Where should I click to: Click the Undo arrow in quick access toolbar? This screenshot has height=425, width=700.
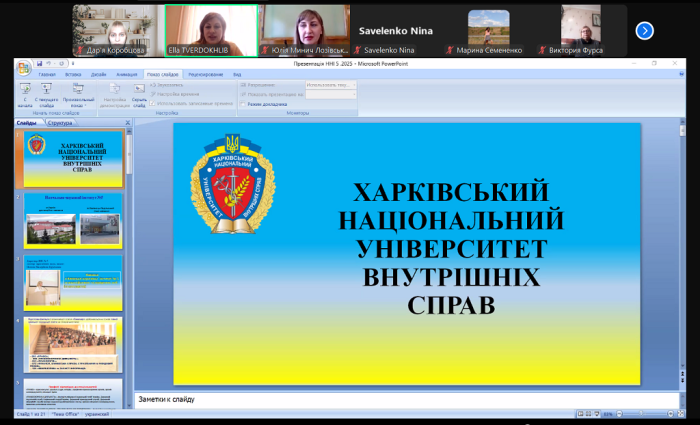pos(48,63)
